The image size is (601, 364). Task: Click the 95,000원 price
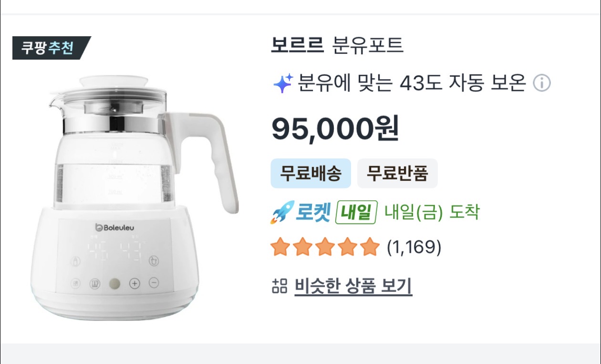click(335, 129)
